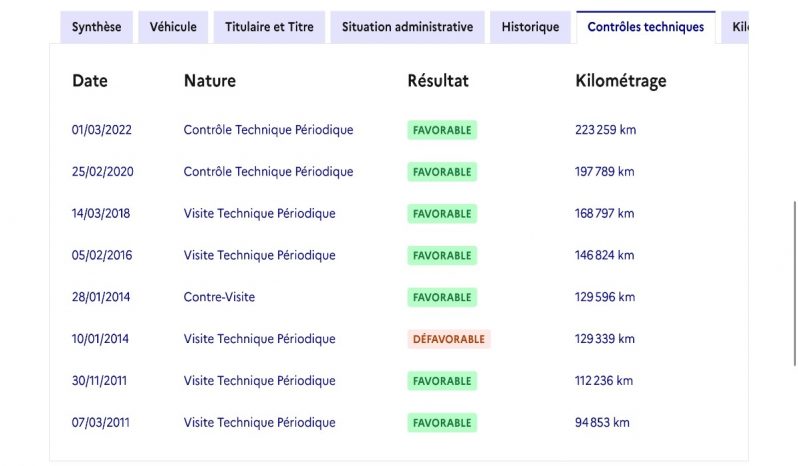Image resolution: width=798 pixels, height=466 pixels.
Task: Open the Synthèse tab
Action: 96,27
